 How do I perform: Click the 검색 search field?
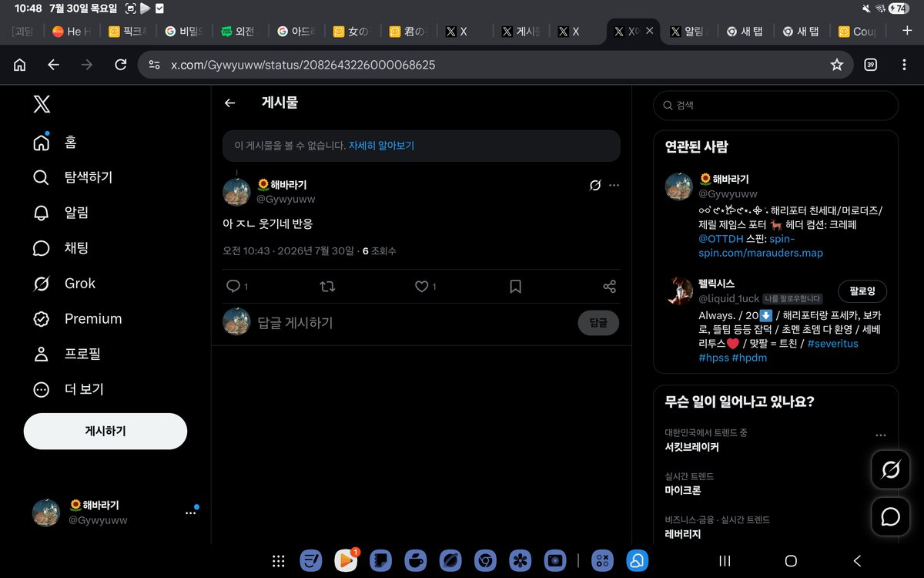point(775,105)
